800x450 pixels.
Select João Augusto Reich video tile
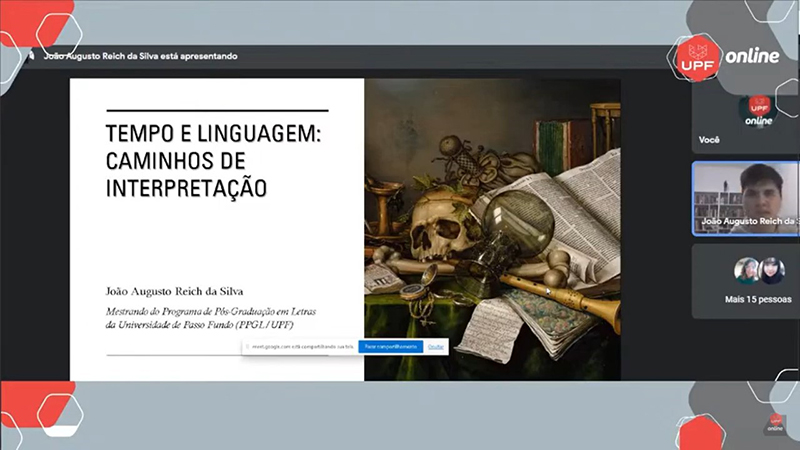pyautogui.click(x=745, y=198)
